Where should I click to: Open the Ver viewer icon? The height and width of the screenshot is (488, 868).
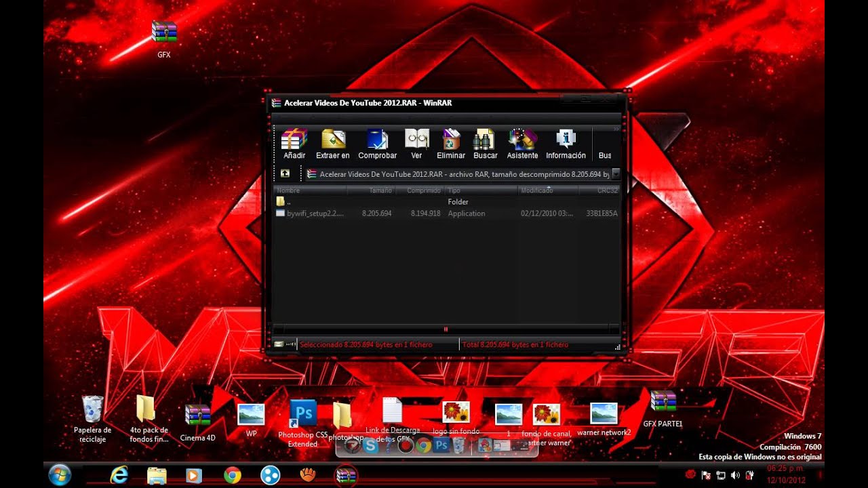coord(416,144)
